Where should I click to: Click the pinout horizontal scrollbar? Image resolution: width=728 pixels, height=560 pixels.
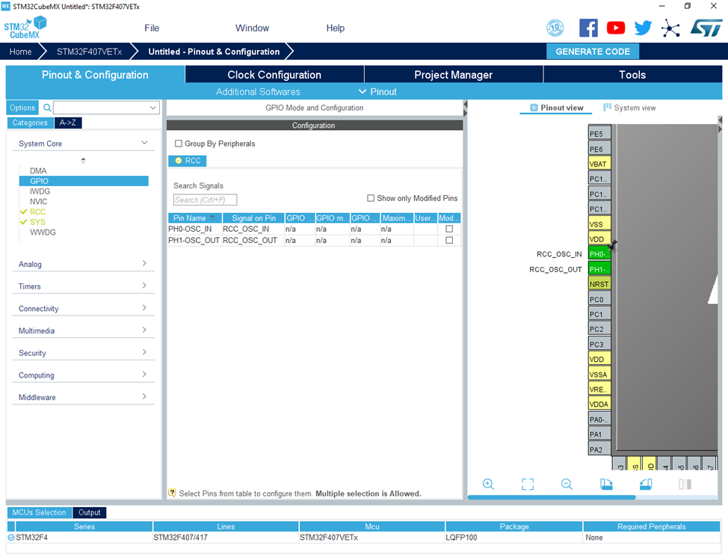coord(551,497)
